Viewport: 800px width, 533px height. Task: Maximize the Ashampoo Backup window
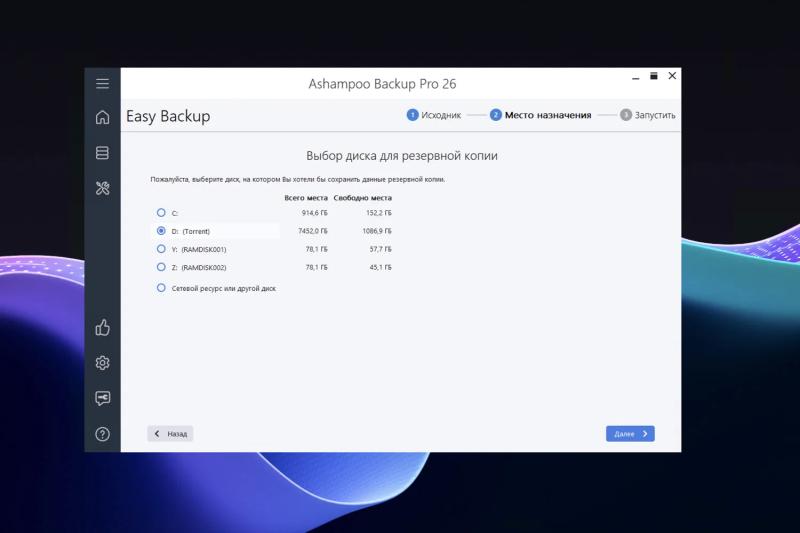654,76
